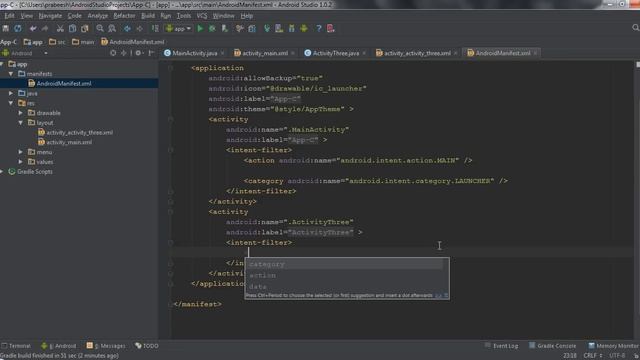
Task: Expand the Gradle Scripts node
Action: click(x=2, y=171)
